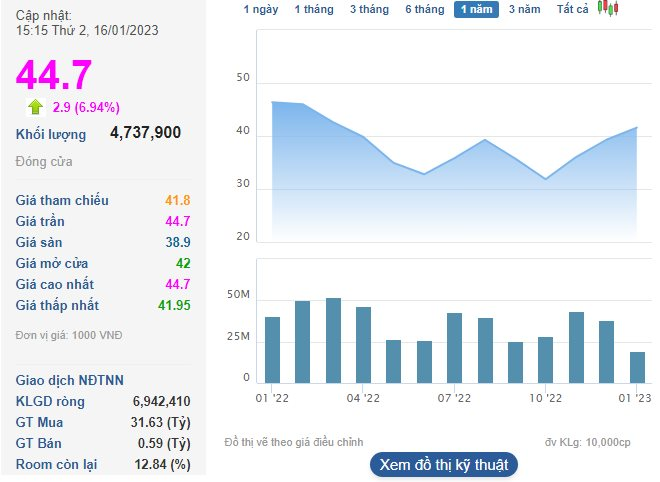Click the 'Cập nhật:' label
The height and width of the screenshot is (482, 660).
click(44, 16)
